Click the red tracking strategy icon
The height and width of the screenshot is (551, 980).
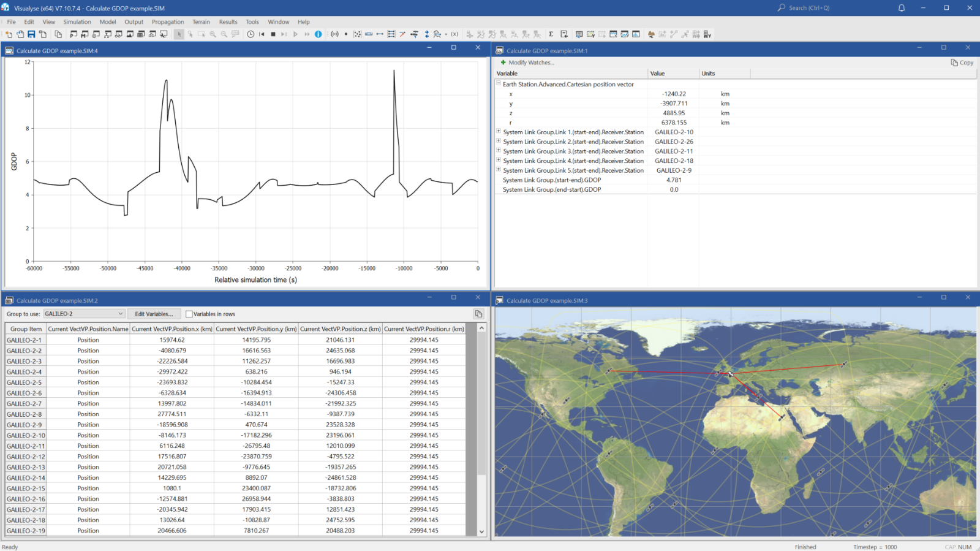[402, 34]
